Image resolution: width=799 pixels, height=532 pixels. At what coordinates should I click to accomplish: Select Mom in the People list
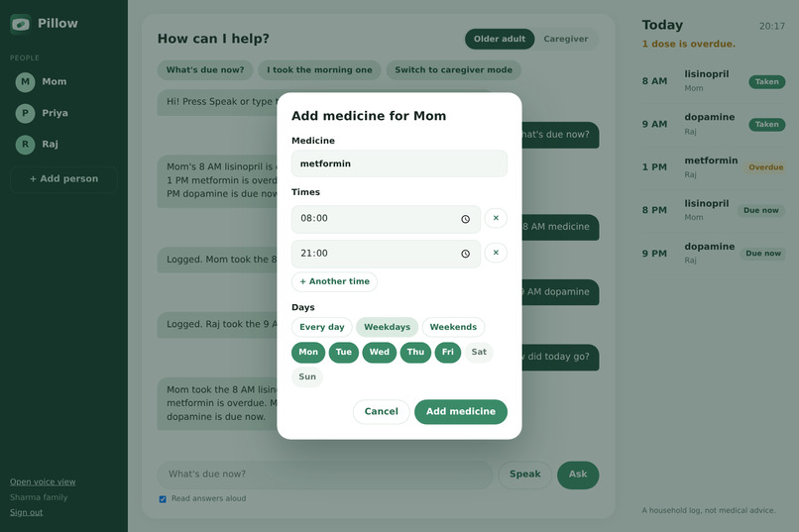point(63,82)
